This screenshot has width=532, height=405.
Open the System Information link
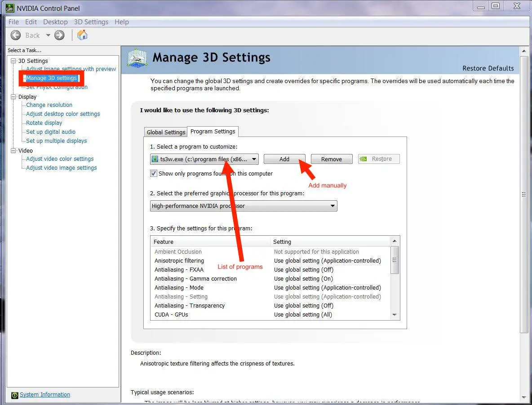tap(45, 395)
